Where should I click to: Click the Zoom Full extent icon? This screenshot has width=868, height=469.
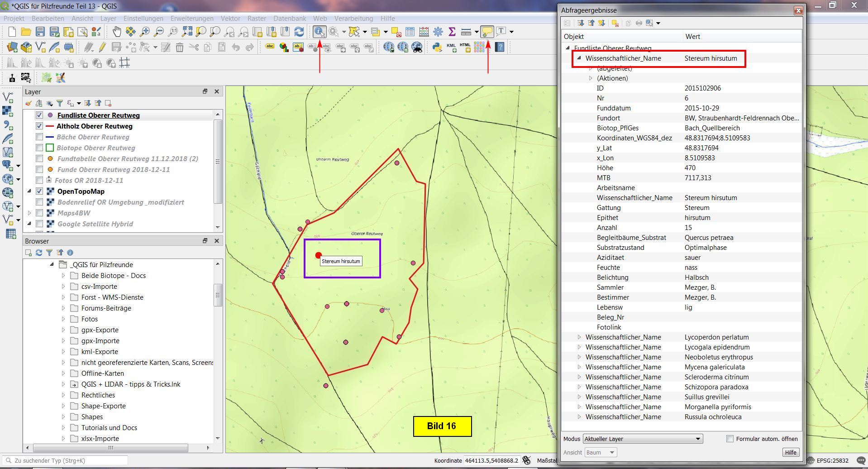pyautogui.click(x=187, y=32)
